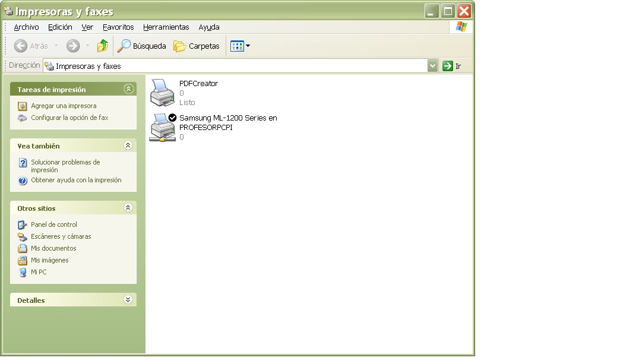620x364 pixels.
Task: Open Obtener ayuda con la impresión
Action: [x=77, y=181]
